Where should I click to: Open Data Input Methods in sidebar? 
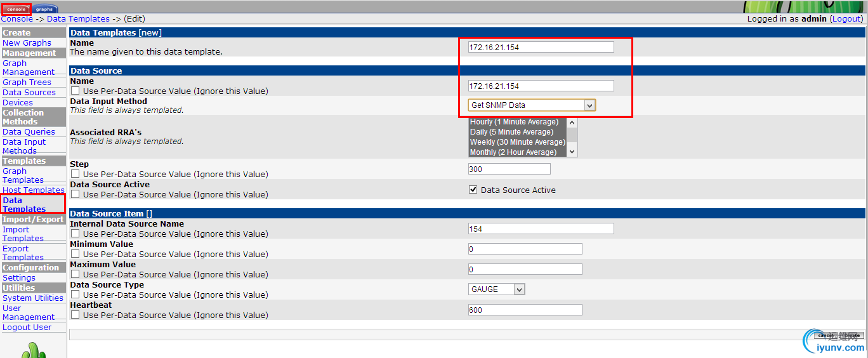24,146
